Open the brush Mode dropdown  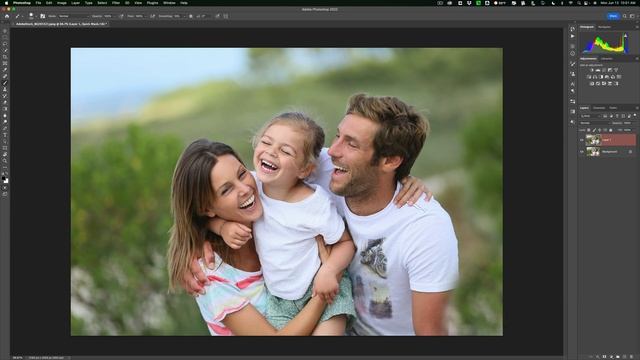coord(74,16)
